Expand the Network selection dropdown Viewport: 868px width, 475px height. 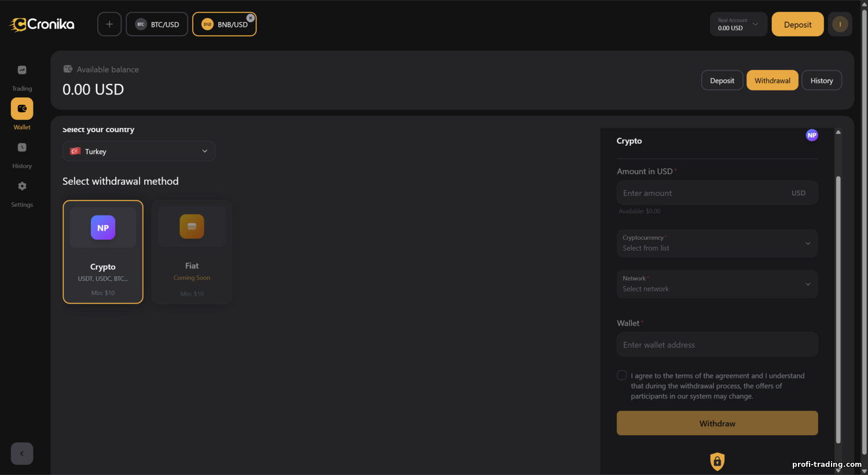click(717, 284)
